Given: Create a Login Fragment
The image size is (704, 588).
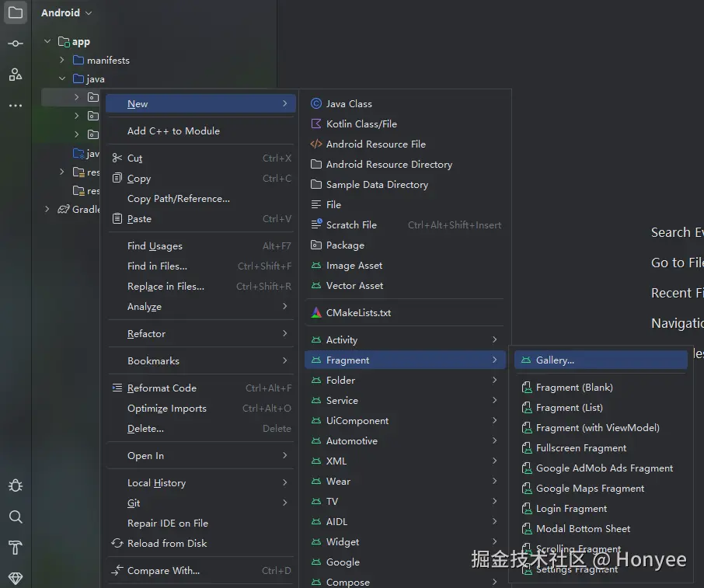Looking at the screenshot, I should [601, 509].
